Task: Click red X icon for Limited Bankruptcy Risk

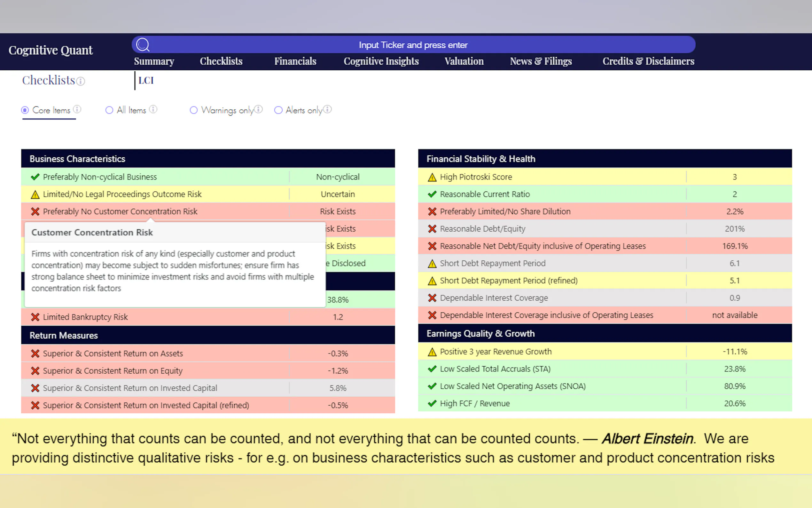Action: (x=35, y=317)
